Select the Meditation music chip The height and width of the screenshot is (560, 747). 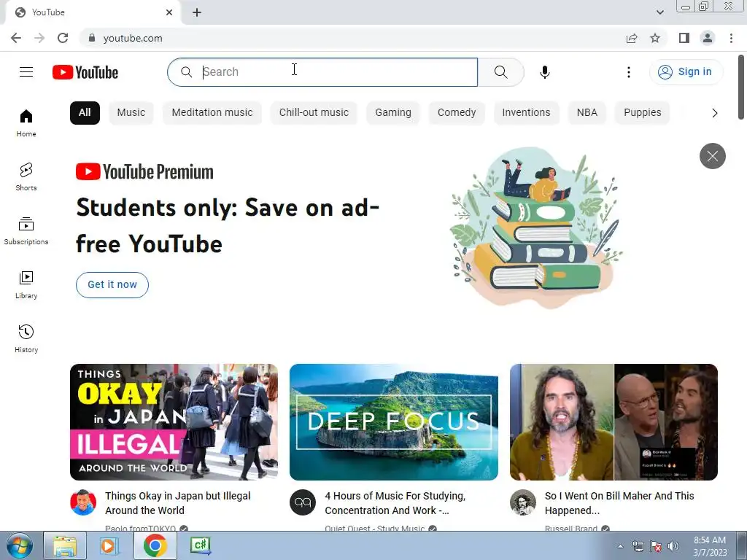pos(212,113)
